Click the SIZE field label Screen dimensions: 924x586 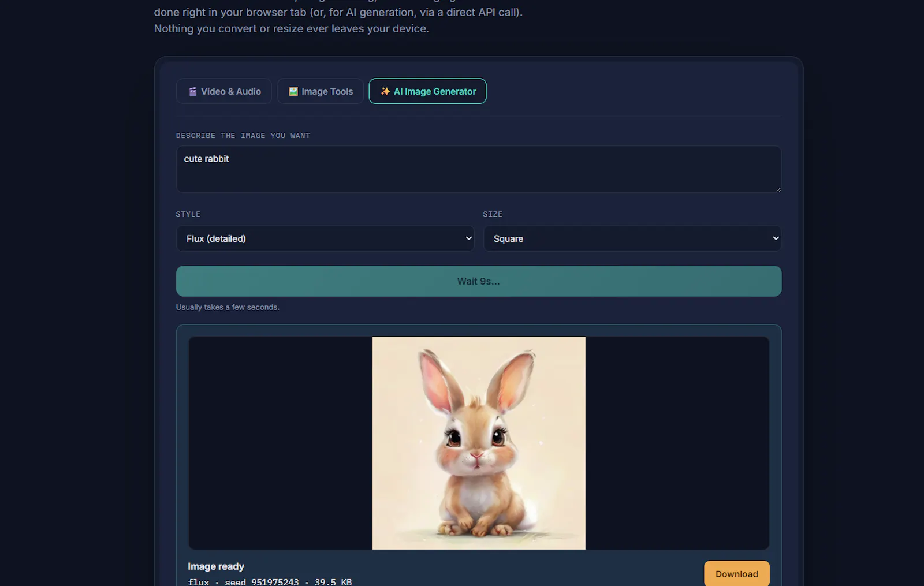coord(493,214)
